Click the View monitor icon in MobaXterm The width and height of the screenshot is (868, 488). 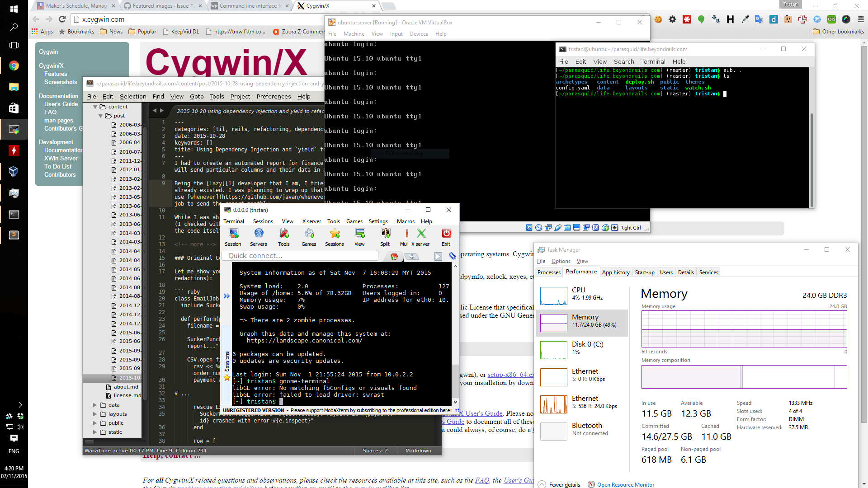click(x=360, y=237)
